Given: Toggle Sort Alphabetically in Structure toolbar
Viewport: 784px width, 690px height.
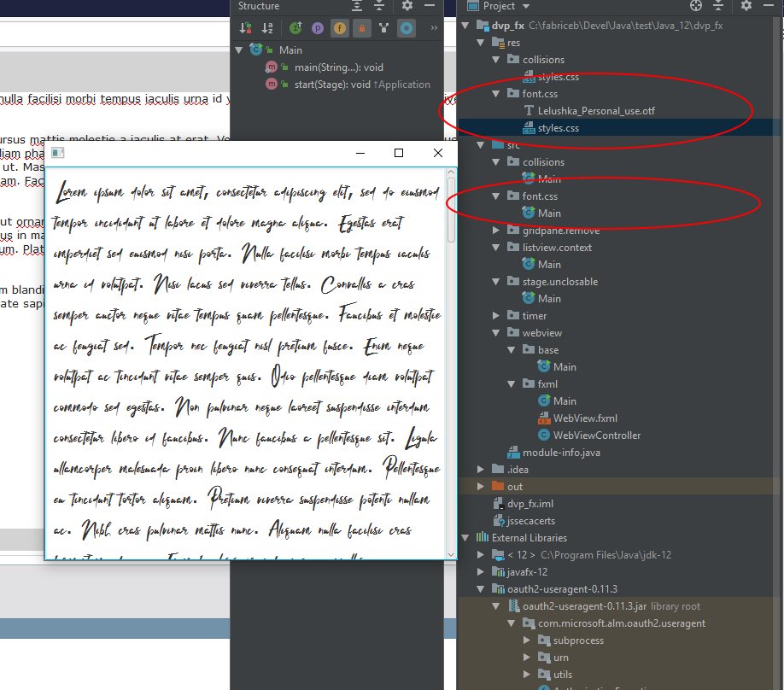Looking at the screenshot, I should click(267, 28).
